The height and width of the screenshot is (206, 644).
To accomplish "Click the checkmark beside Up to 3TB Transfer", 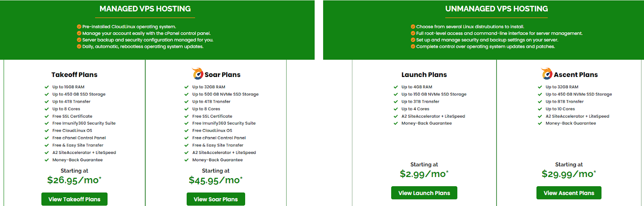I will pos(396,102).
